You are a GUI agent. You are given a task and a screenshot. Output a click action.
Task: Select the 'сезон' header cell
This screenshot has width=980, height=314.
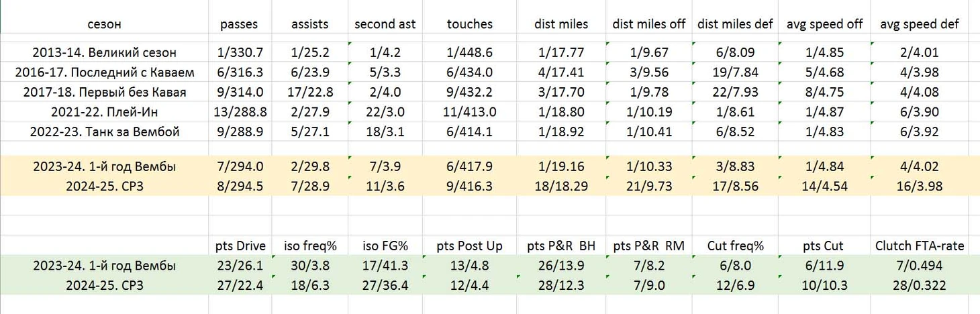pos(104,23)
